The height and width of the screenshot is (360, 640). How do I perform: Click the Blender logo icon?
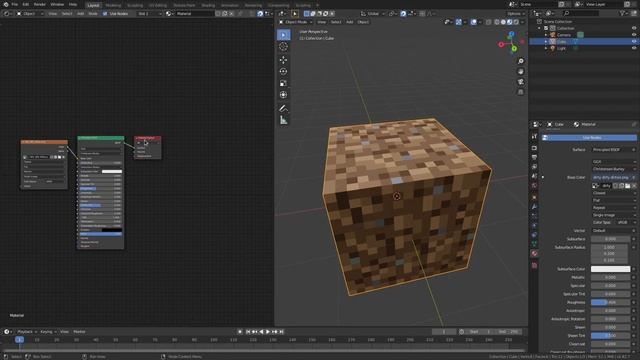coord(6,4)
